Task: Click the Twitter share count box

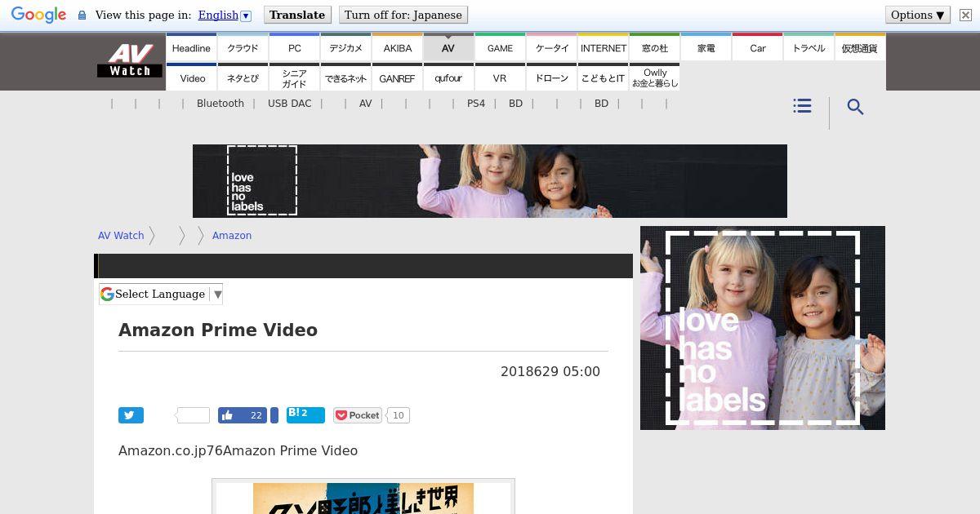Action: (193, 415)
